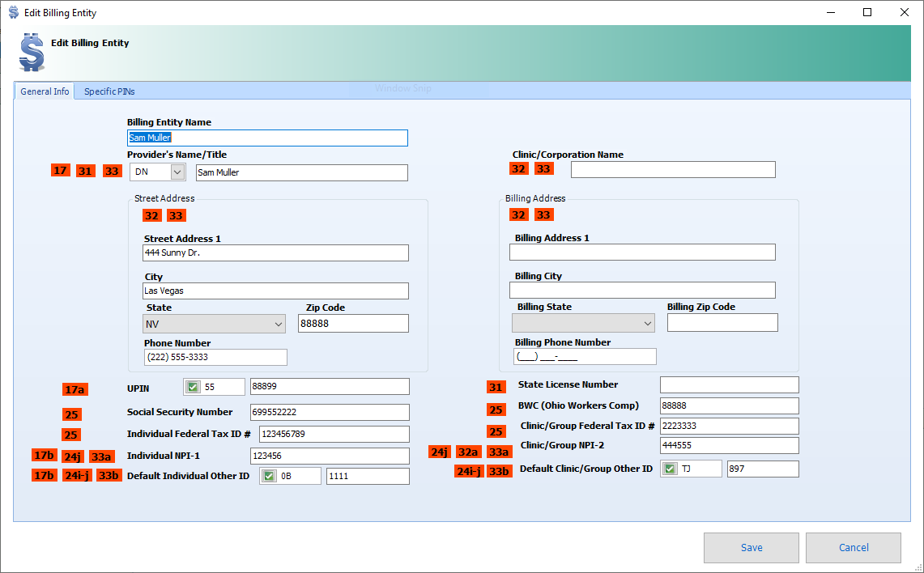Click the 32 badge above Billing Address fields
The image size is (924, 573).
tap(518, 214)
